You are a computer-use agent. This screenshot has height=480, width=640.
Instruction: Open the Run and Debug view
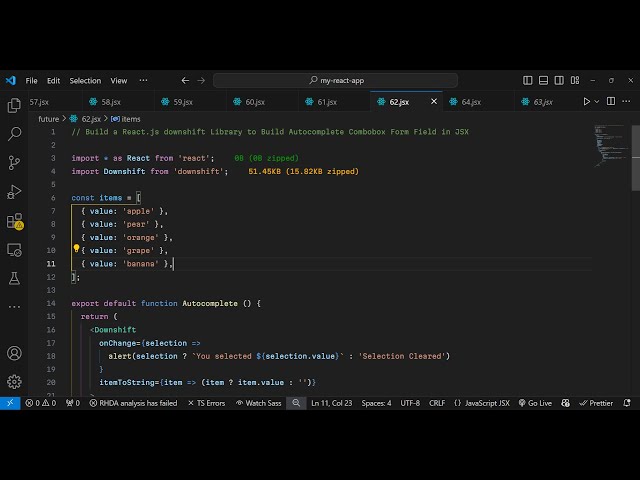(14, 191)
